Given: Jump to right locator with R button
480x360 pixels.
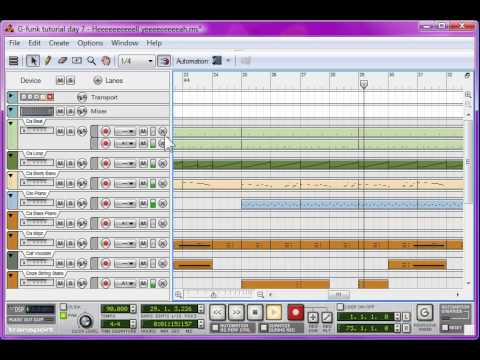Looking at the screenshot, I should pyautogui.click(x=406, y=328).
